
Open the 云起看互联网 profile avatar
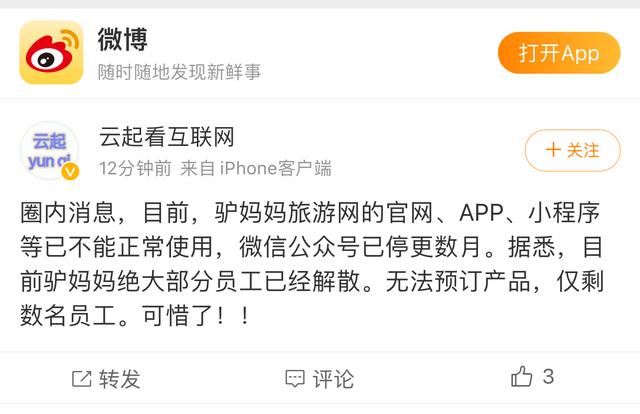pos(49,151)
